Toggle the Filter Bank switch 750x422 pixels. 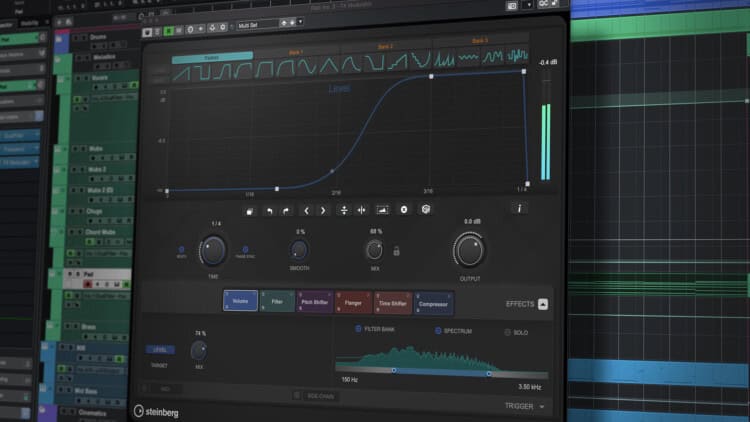(x=358, y=329)
